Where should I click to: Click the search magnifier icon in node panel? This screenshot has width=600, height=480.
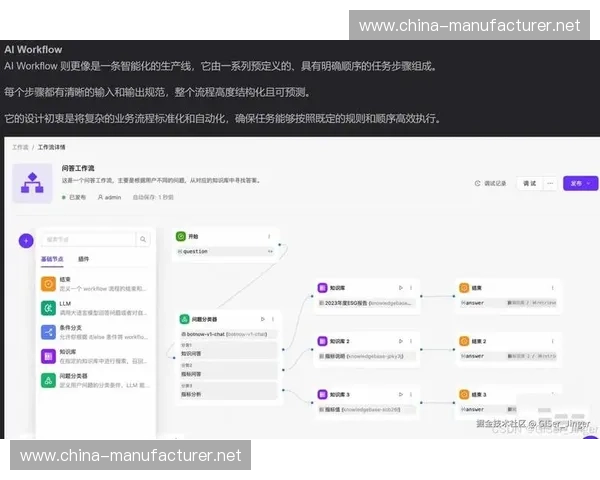point(143,239)
